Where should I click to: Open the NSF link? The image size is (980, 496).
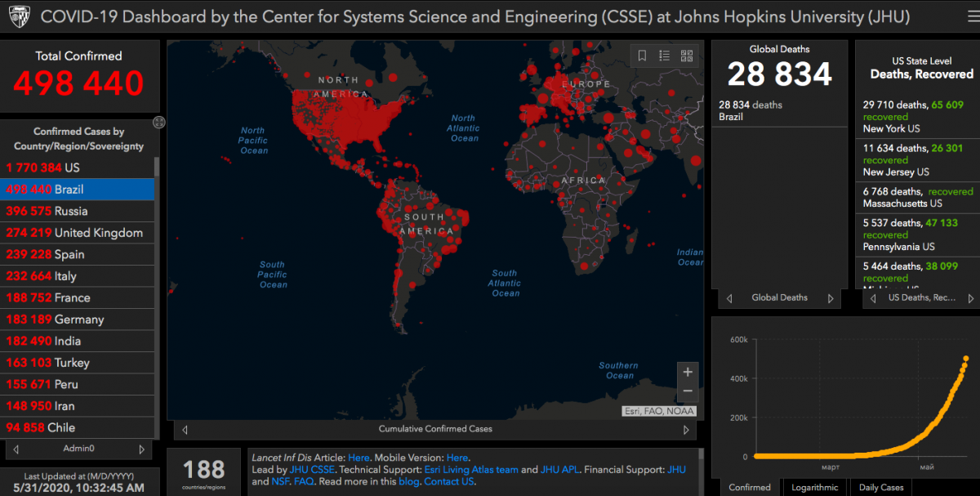(281, 481)
